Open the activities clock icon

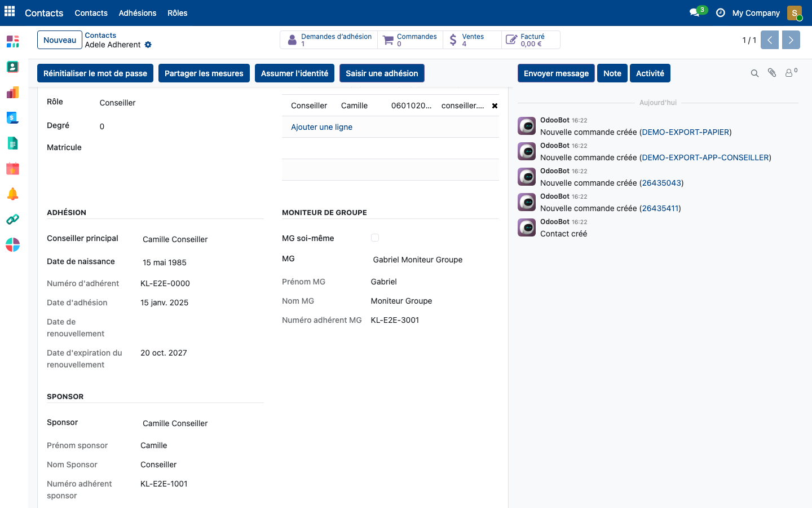(x=720, y=12)
